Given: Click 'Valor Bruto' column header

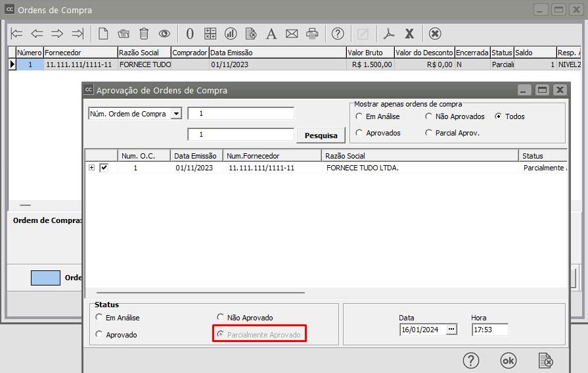Looking at the screenshot, I should (369, 53).
